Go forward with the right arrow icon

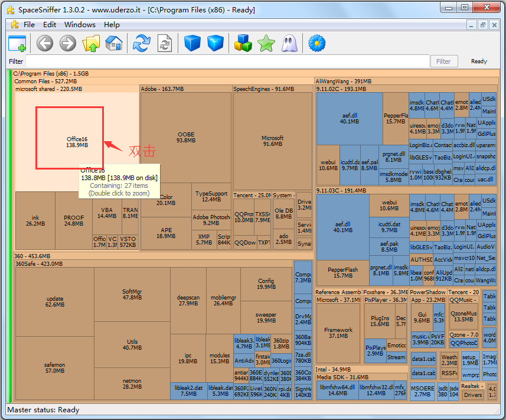click(68, 43)
